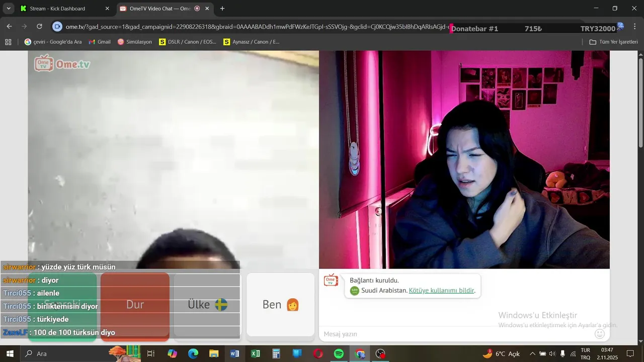Click the microphone tray icon

(562, 353)
